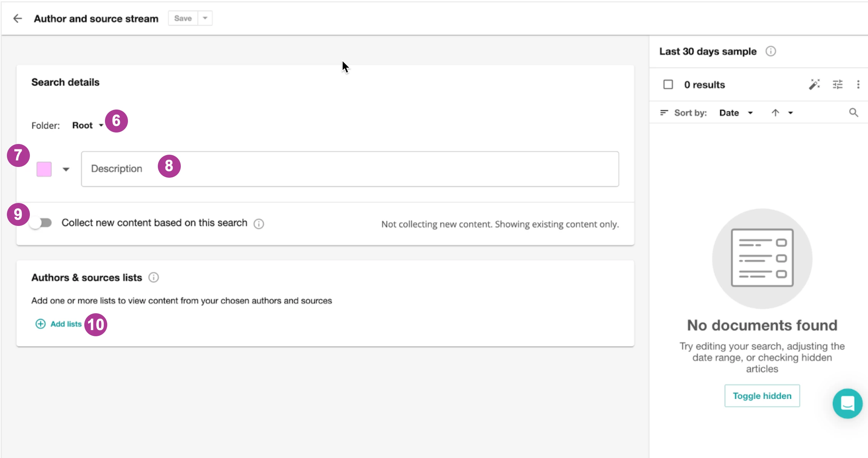Open the live chat bubble

coord(847,403)
